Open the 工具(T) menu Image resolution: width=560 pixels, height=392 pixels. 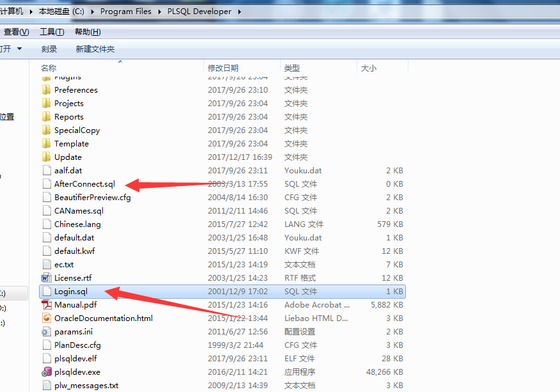(52, 31)
